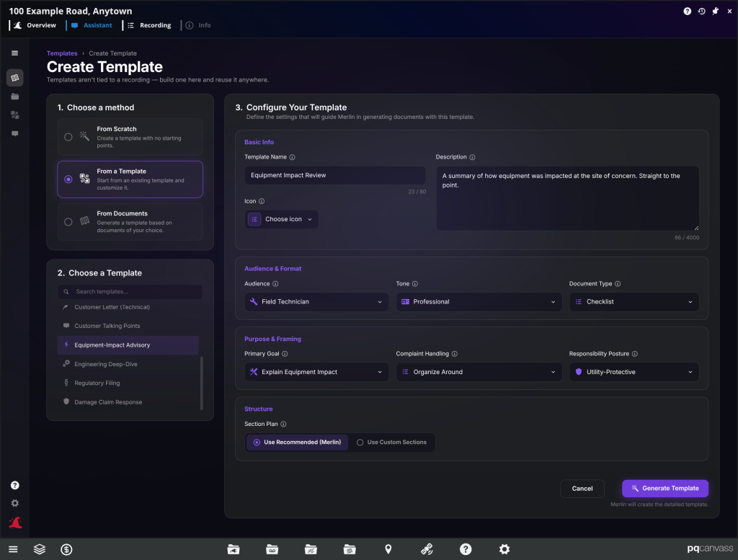Click the Templates breadcrumb link
The width and height of the screenshot is (738, 560).
click(x=62, y=53)
